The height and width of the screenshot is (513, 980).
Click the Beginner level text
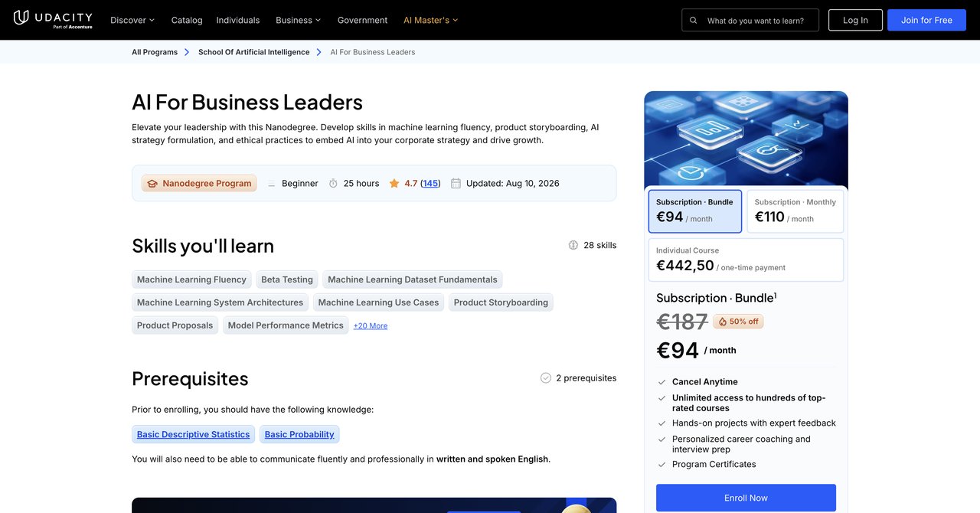click(x=300, y=184)
